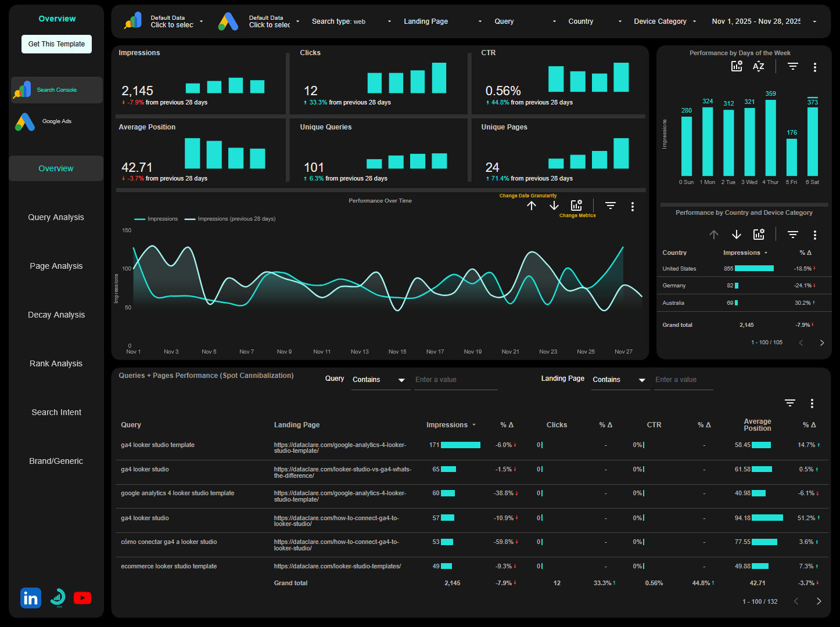Click the Get This Template button
Image resolution: width=840 pixels, height=627 pixels.
[x=56, y=44]
